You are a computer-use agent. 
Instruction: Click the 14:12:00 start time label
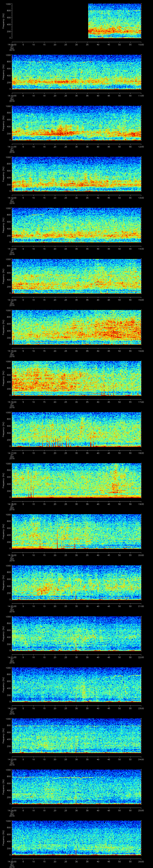pyautogui.click(x=12, y=197)
